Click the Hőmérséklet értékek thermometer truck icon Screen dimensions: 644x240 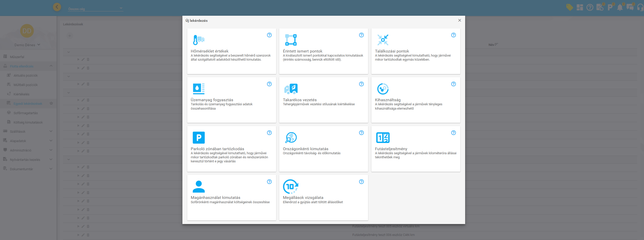(199, 40)
